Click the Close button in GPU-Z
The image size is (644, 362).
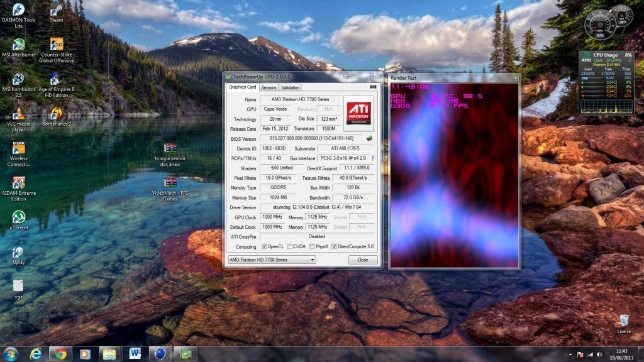tap(363, 260)
